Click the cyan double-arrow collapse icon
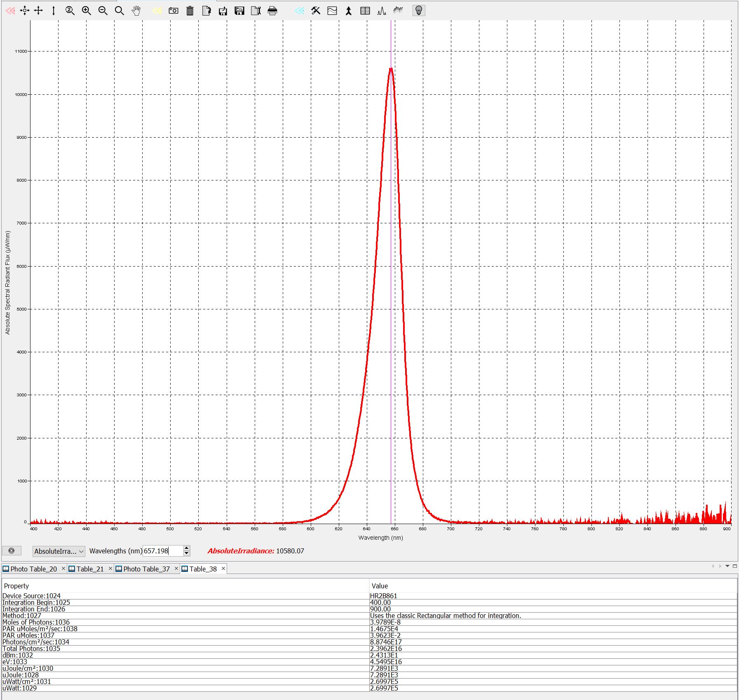 [299, 11]
